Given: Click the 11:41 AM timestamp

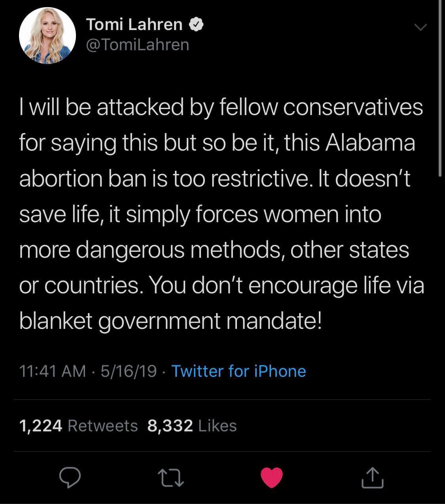Looking at the screenshot, I should pyautogui.click(x=52, y=371).
